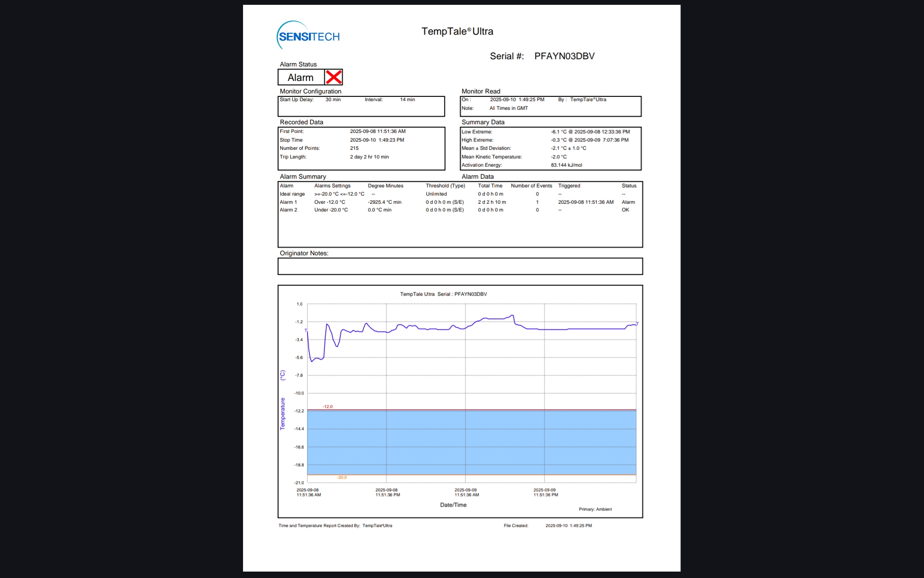Click the TempTale Ultra title
The height and width of the screenshot is (578, 924).
tap(457, 31)
